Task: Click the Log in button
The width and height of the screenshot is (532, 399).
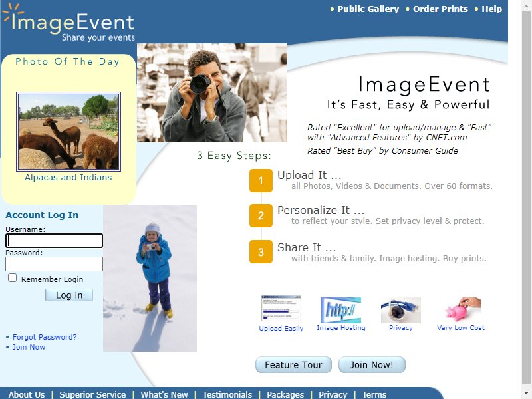Action: (69, 295)
